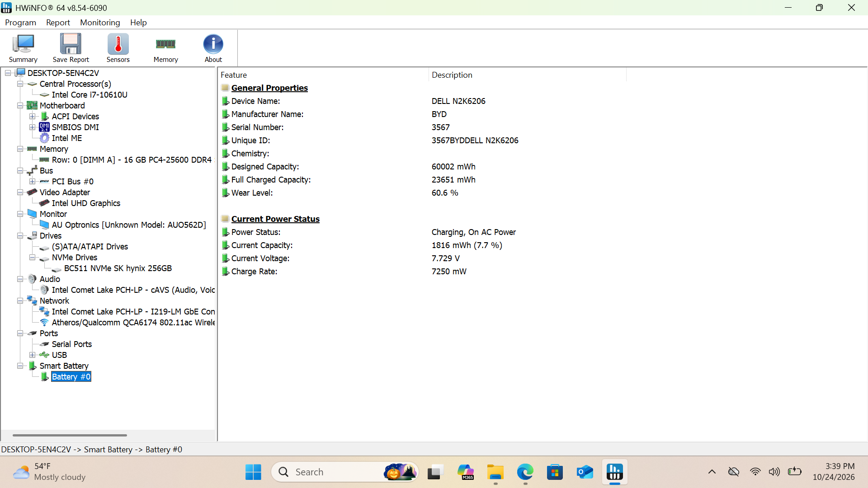Click the Audio speaker icon
The image size is (868, 488).
pyautogui.click(x=32, y=279)
